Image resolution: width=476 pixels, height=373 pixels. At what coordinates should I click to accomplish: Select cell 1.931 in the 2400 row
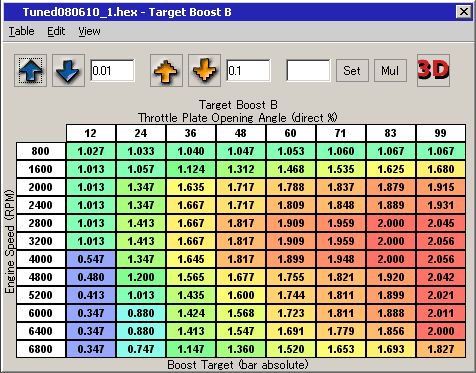point(441,205)
